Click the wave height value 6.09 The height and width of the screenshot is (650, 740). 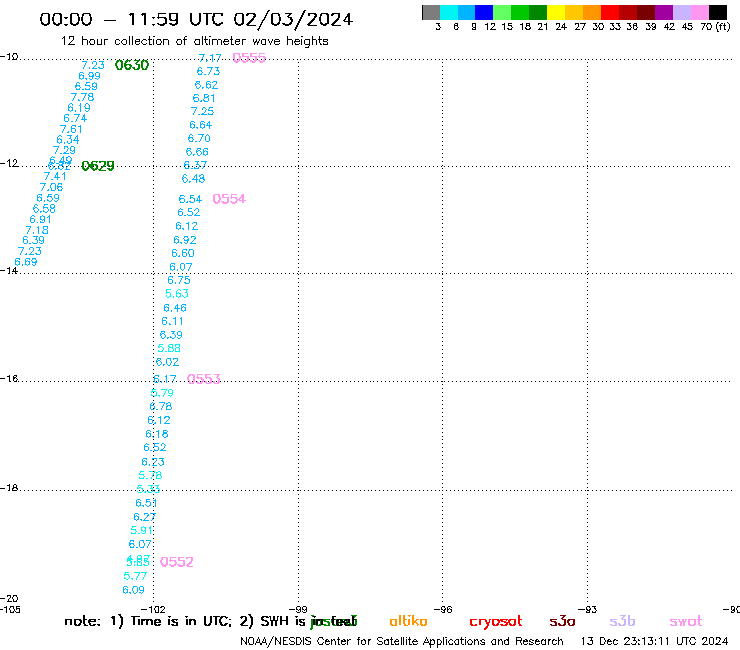click(134, 590)
